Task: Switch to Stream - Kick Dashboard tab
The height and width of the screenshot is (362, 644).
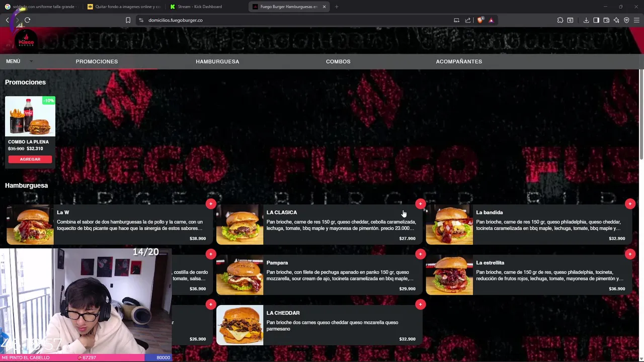Action: (x=206, y=7)
